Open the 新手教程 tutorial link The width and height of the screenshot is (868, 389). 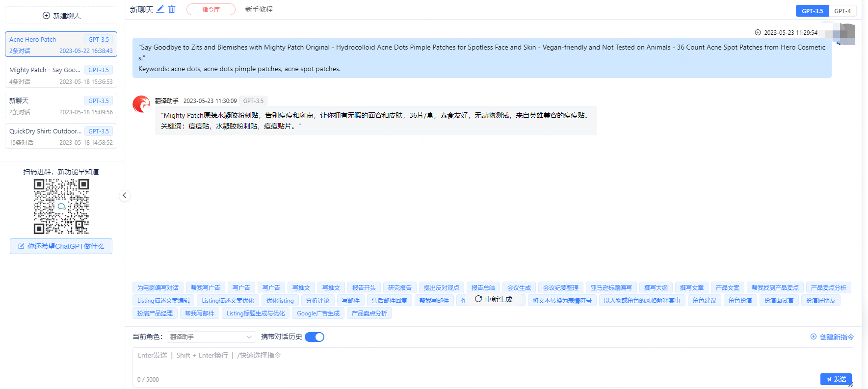pyautogui.click(x=259, y=9)
